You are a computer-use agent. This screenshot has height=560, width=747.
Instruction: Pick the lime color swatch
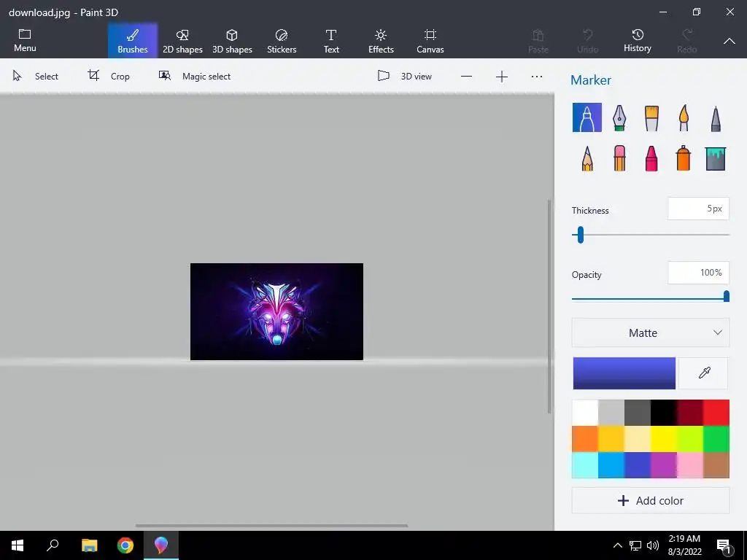690,439
